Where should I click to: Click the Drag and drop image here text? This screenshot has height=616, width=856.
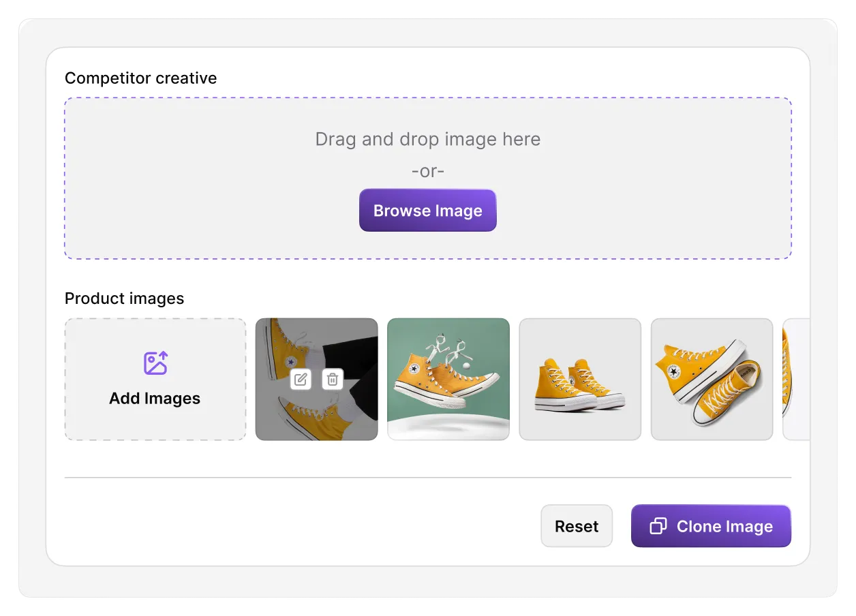click(x=428, y=140)
